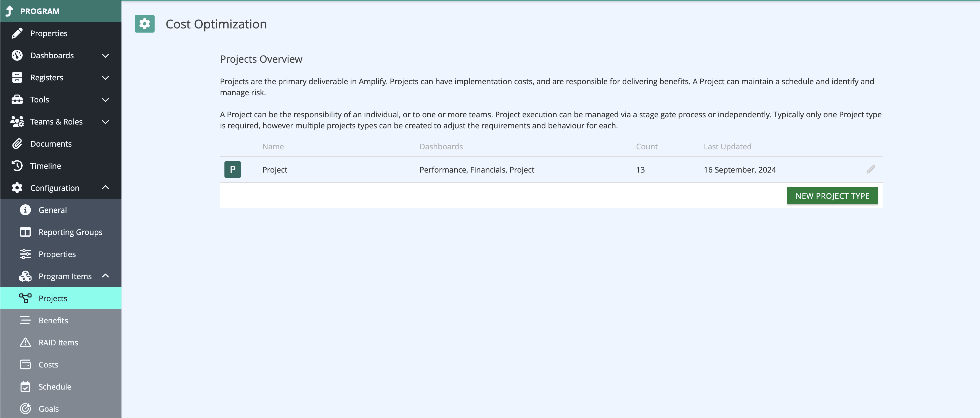The height and width of the screenshot is (418, 980).
Task: Click the green P badge for Project
Action: click(x=232, y=170)
